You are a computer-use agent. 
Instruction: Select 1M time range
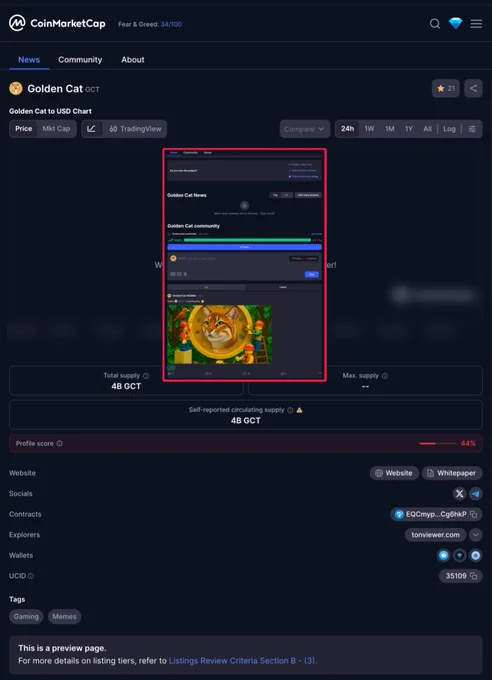[390, 129]
